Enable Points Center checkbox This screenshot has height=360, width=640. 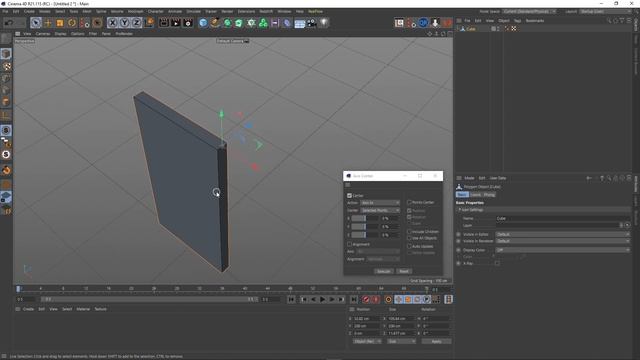pos(409,202)
